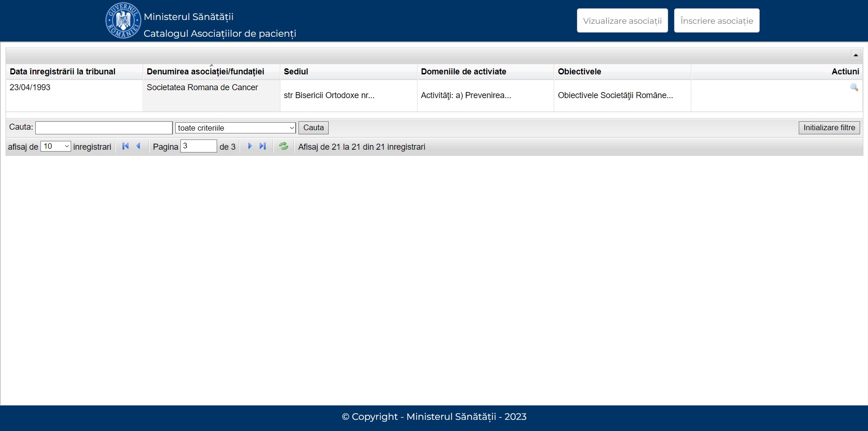Go to next page of results
Image resolution: width=868 pixels, height=431 pixels.
point(250,146)
